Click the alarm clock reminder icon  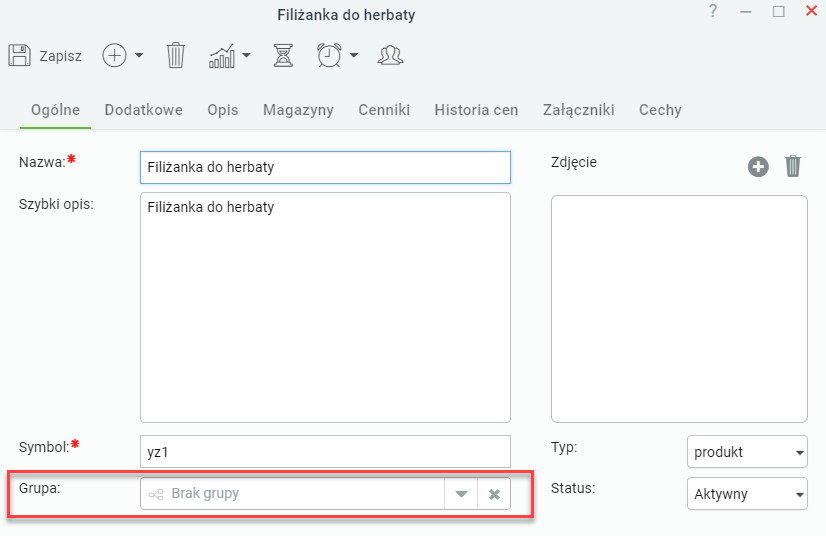(x=329, y=55)
